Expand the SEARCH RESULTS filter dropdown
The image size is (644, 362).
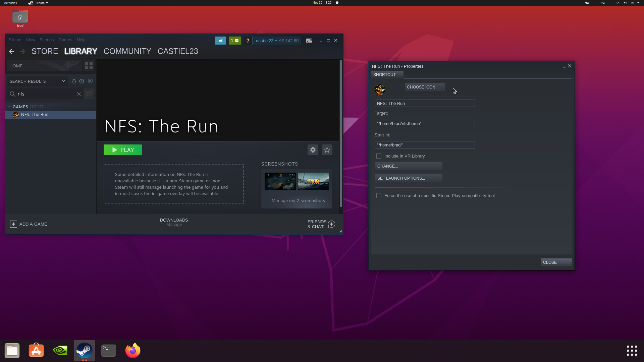[x=64, y=81]
